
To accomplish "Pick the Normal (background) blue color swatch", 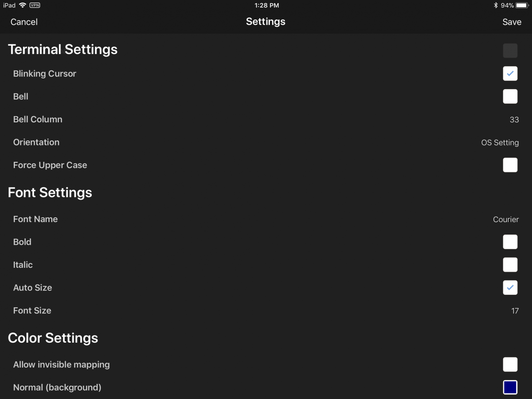I will point(510,387).
